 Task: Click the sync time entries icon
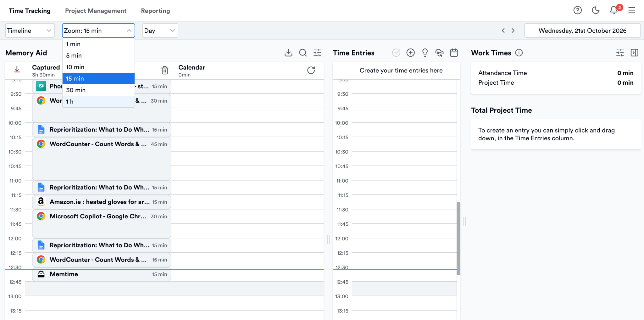[x=439, y=53]
